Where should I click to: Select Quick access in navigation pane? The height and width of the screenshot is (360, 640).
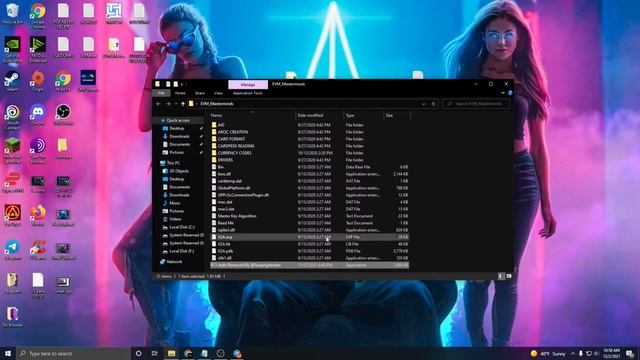(178, 120)
